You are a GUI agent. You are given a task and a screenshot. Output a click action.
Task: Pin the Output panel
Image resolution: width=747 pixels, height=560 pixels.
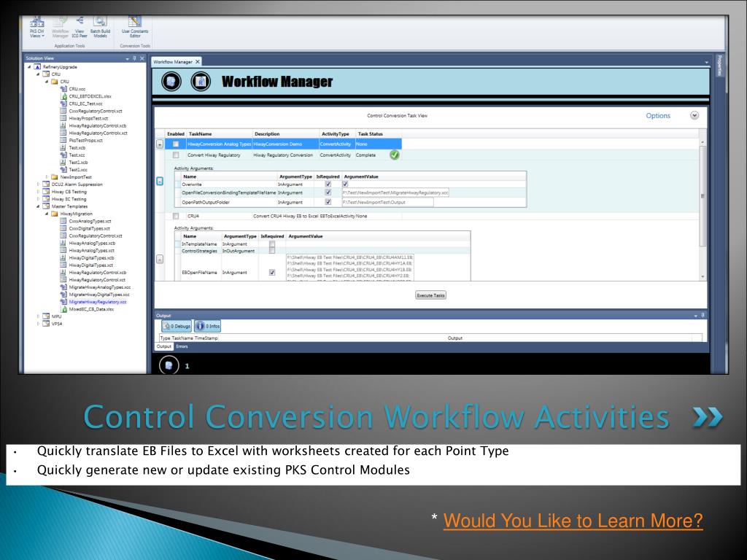pos(703,315)
